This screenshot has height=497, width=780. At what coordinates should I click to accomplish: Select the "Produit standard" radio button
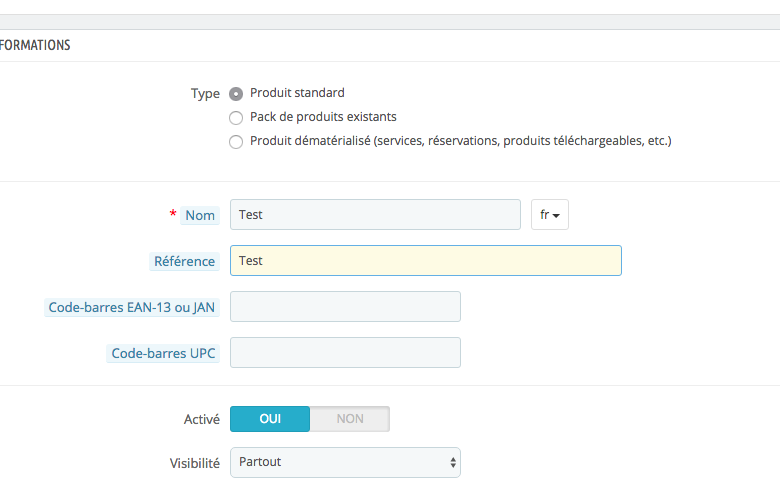tap(236, 94)
